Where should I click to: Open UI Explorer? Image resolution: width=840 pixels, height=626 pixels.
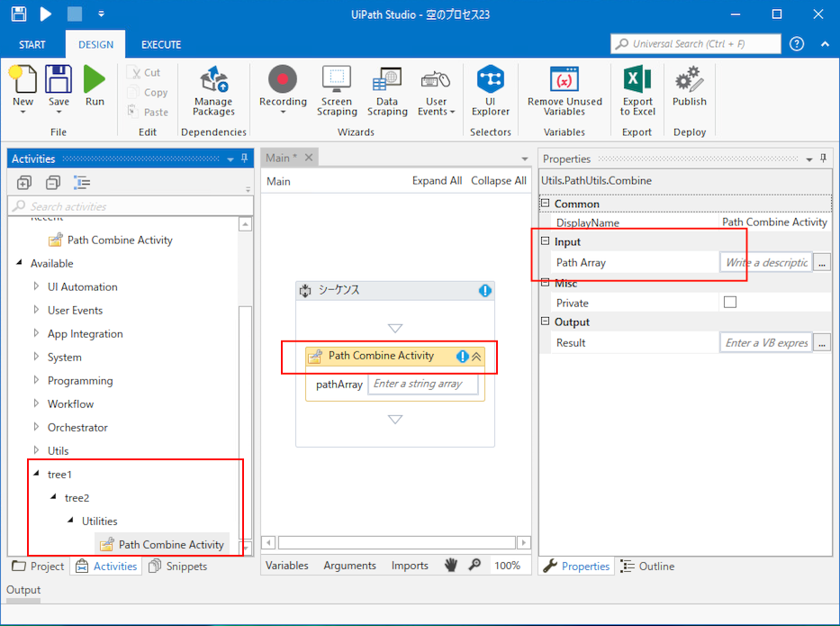coord(490,91)
